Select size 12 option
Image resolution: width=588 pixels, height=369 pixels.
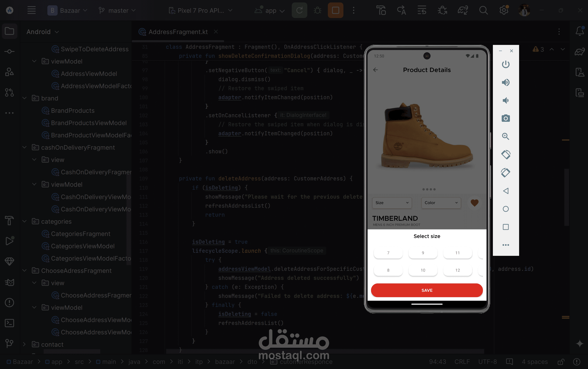pos(457,270)
